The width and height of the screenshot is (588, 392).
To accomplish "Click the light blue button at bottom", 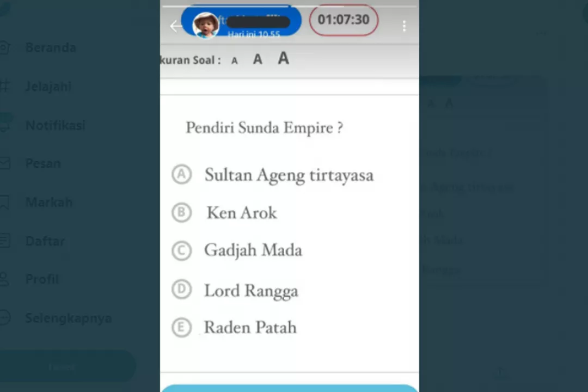I will pos(290,388).
